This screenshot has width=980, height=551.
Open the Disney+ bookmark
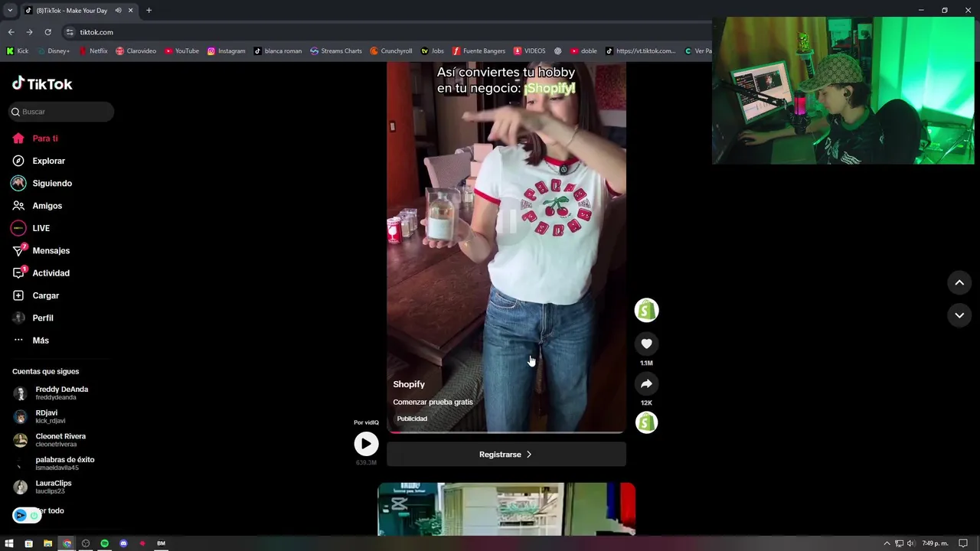[x=54, y=51]
